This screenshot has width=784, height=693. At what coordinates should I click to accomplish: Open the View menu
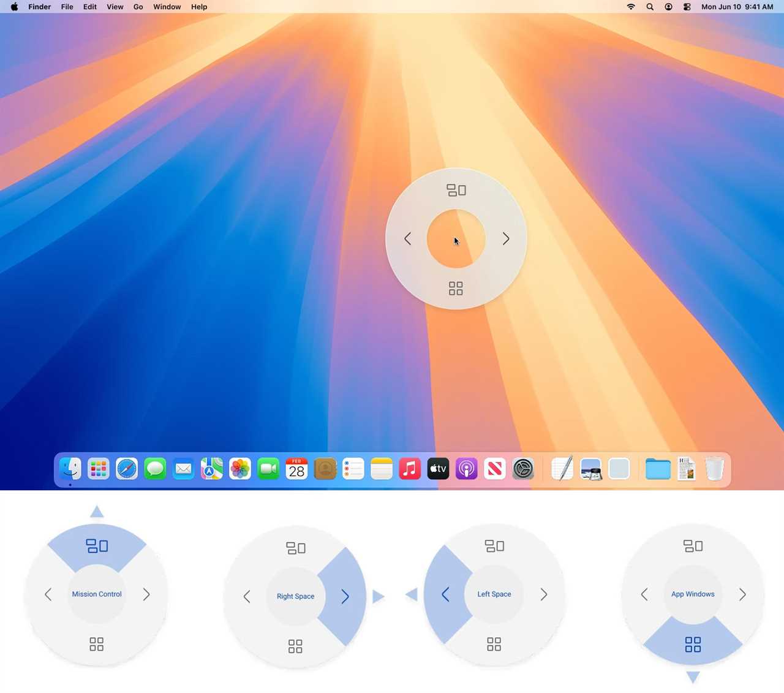point(115,7)
